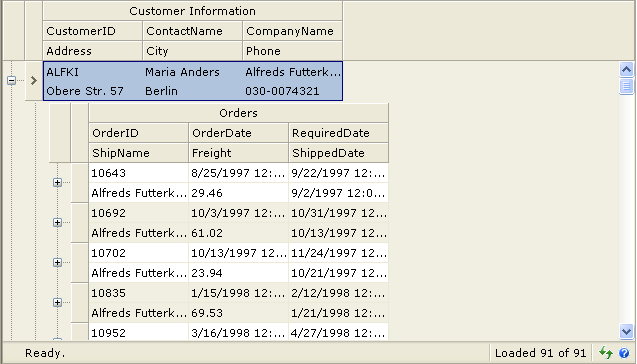Click the Freight column header
The image size is (637, 364).
[x=238, y=153]
